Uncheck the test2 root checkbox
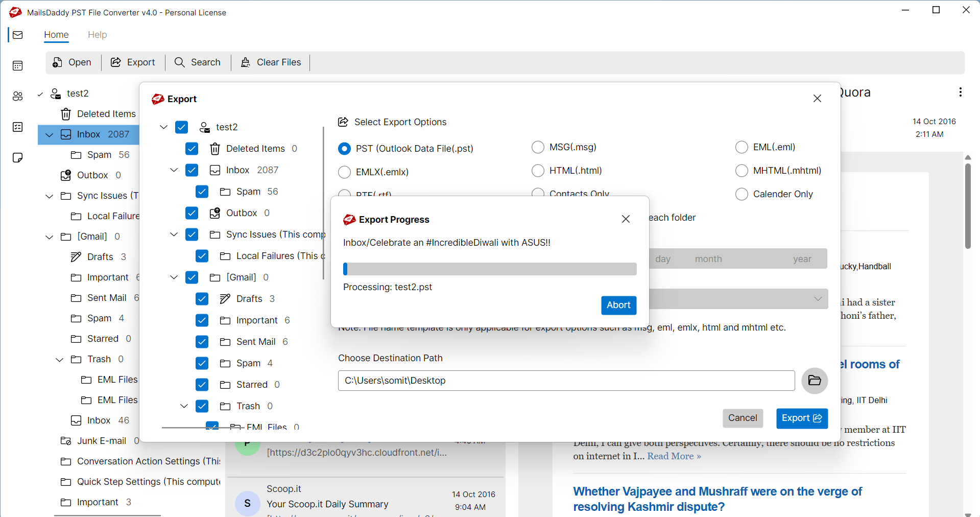 click(x=181, y=127)
